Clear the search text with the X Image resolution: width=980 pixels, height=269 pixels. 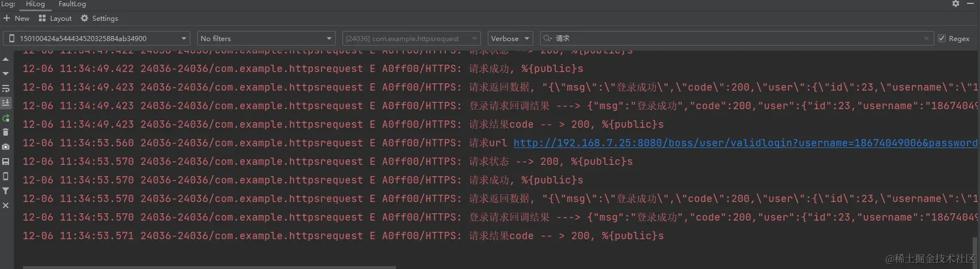(926, 38)
